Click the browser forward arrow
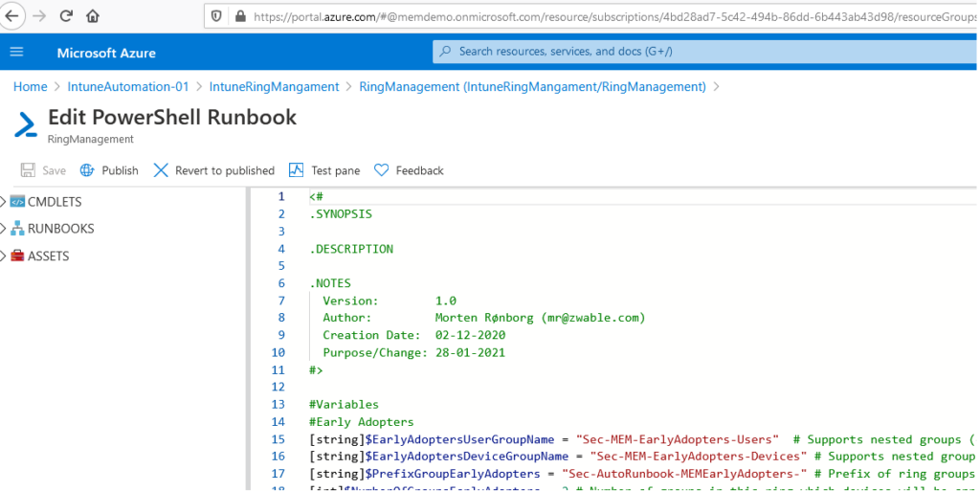This screenshot has width=980, height=491. point(39,16)
